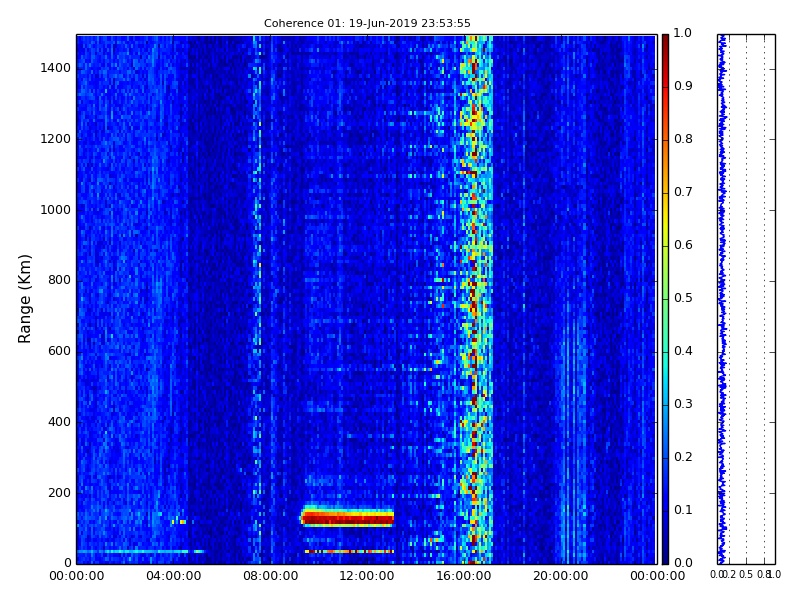Click the 1400 range tick label

[56, 68]
